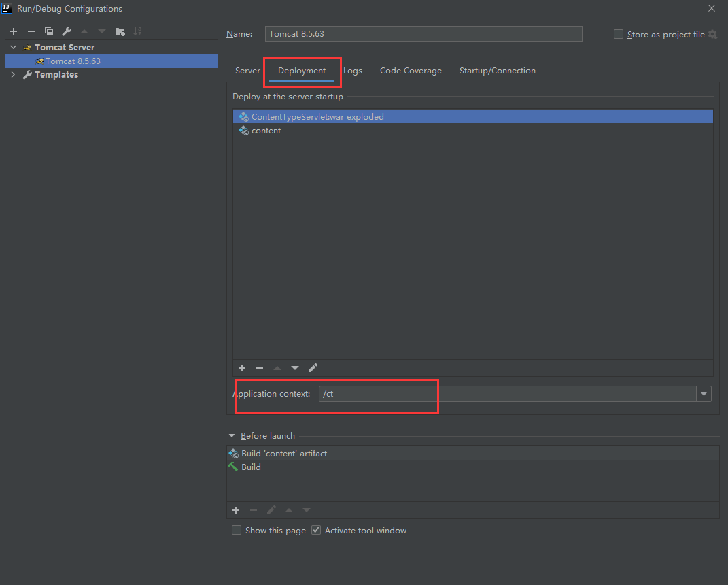728x585 pixels.
Task: Select the 'content' deployment artifact
Action: (266, 131)
